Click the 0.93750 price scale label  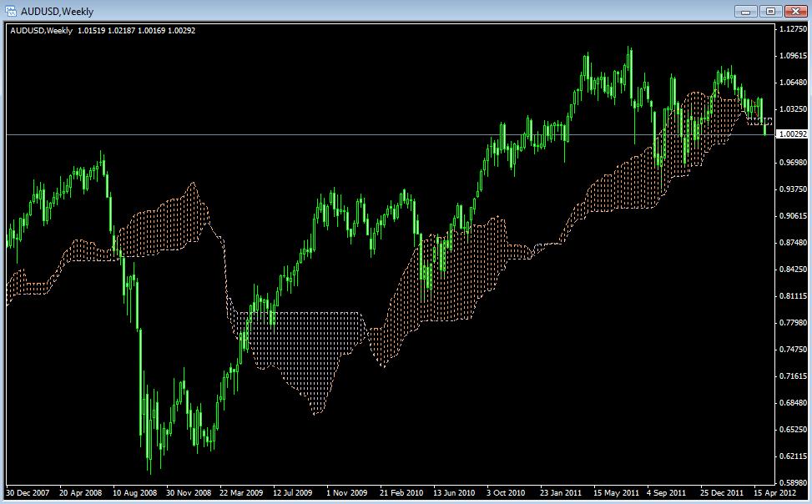pyautogui.click(x=793, y=189)
